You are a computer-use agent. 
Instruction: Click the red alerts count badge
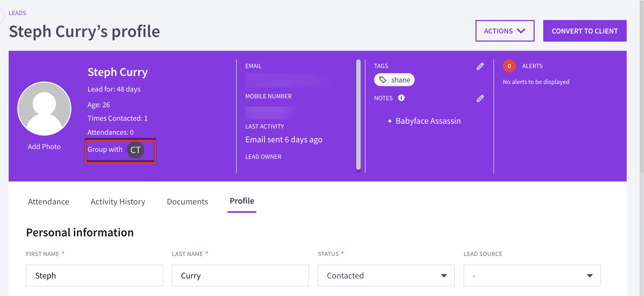[x=509, y=66]
